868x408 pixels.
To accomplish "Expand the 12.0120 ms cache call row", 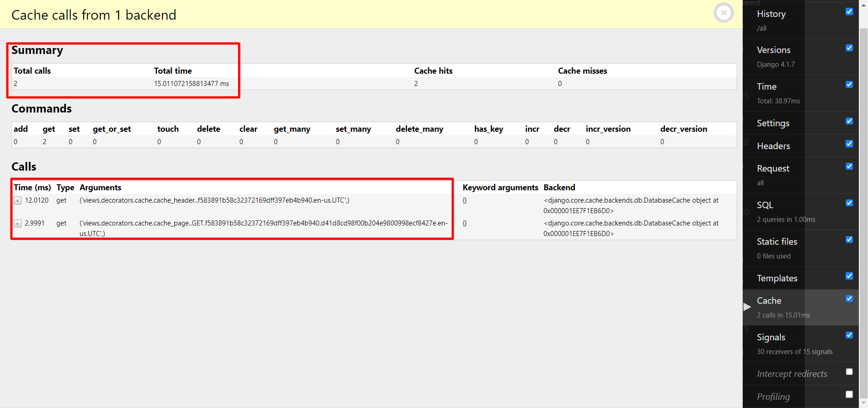I will pyautogui.click(x=17, y=201).
